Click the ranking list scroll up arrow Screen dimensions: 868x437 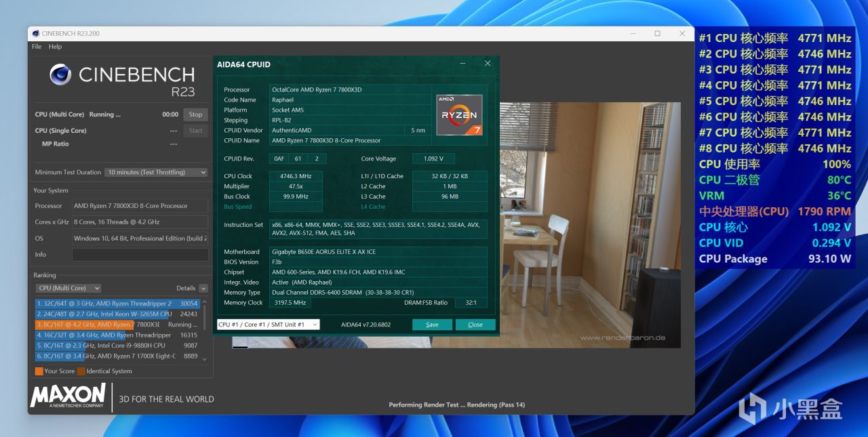click(x=205, y=301)
